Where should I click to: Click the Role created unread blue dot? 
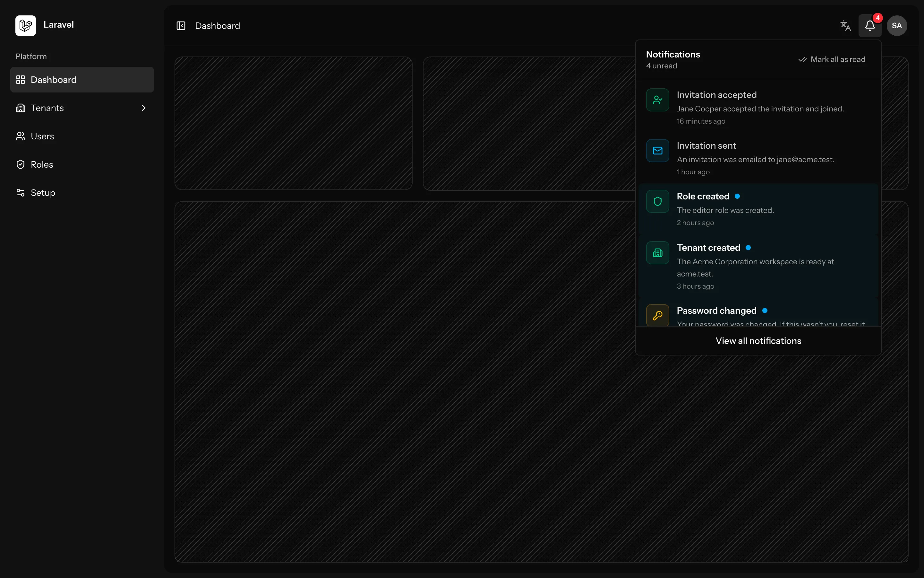[x=737, y=196]
